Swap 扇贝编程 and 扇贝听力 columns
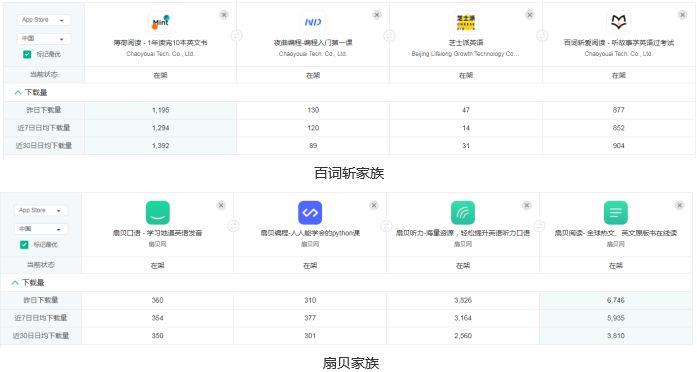The image size is (697, 372). (386, 226)
